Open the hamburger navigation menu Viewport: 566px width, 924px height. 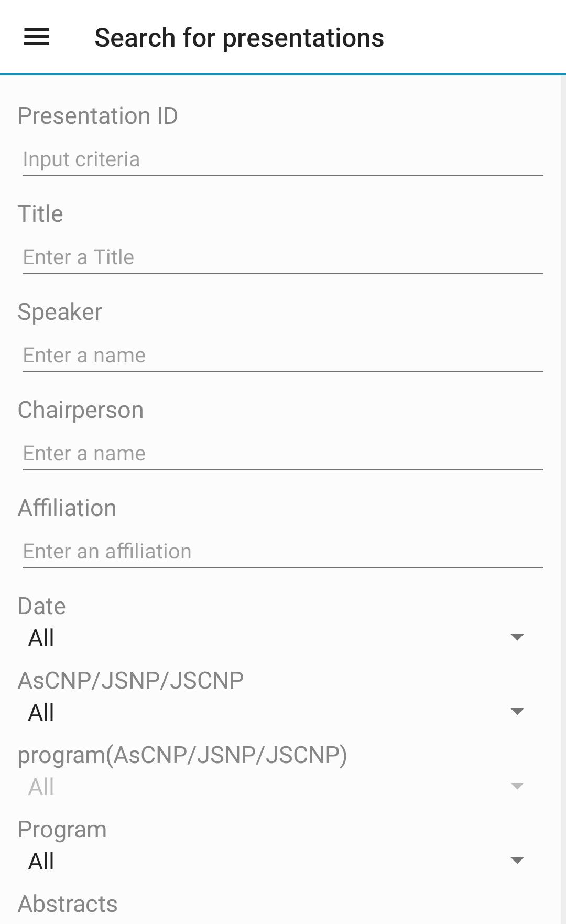37,37
